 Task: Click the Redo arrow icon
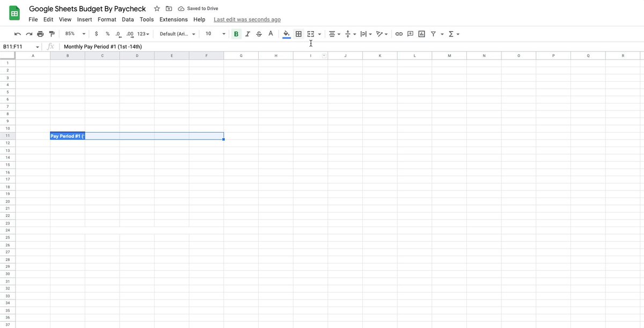click(29, 34)
